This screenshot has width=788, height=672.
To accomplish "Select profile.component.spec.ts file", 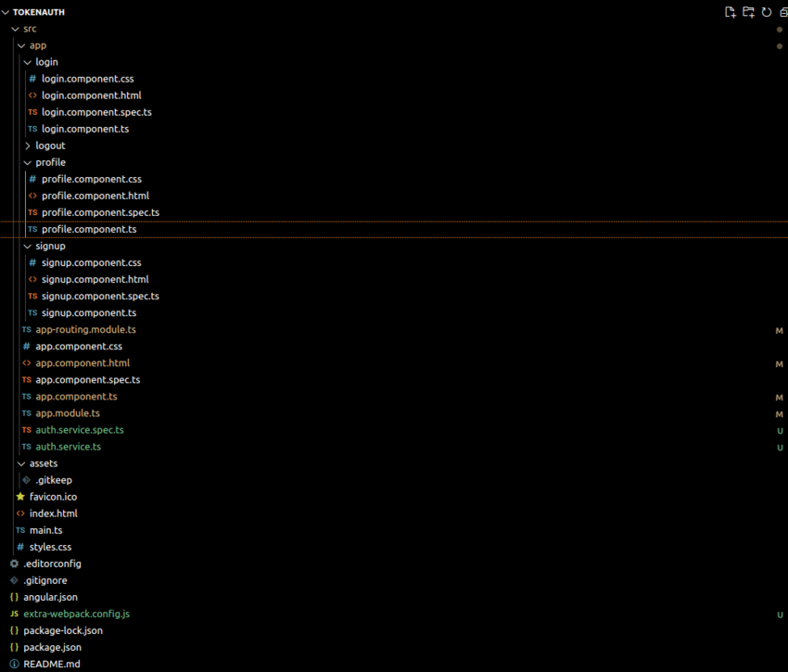I will [x=100, y=212].
